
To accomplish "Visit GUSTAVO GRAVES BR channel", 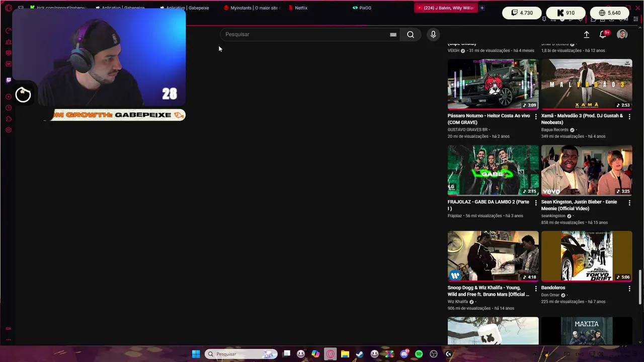I will (x=467, y=130).
